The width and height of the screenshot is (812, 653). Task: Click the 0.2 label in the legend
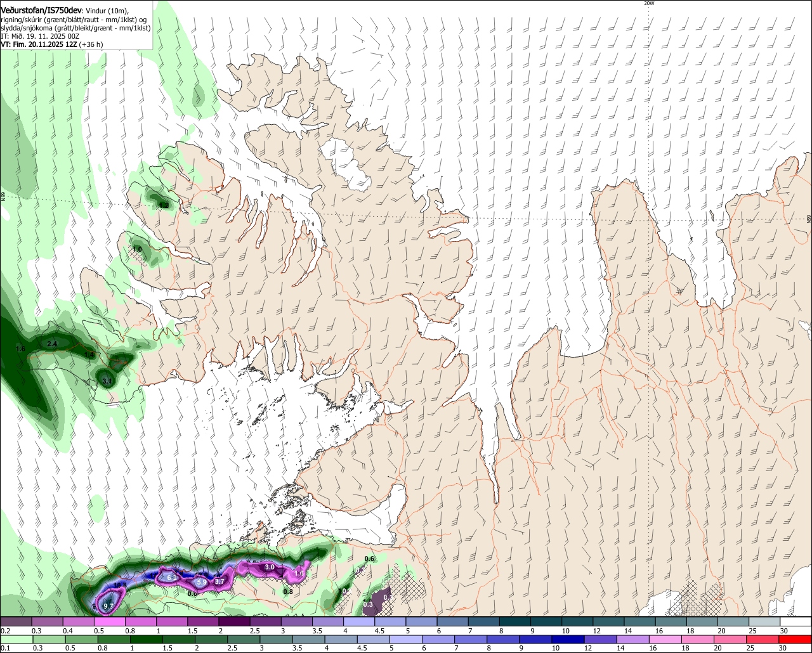pos(5,631)
